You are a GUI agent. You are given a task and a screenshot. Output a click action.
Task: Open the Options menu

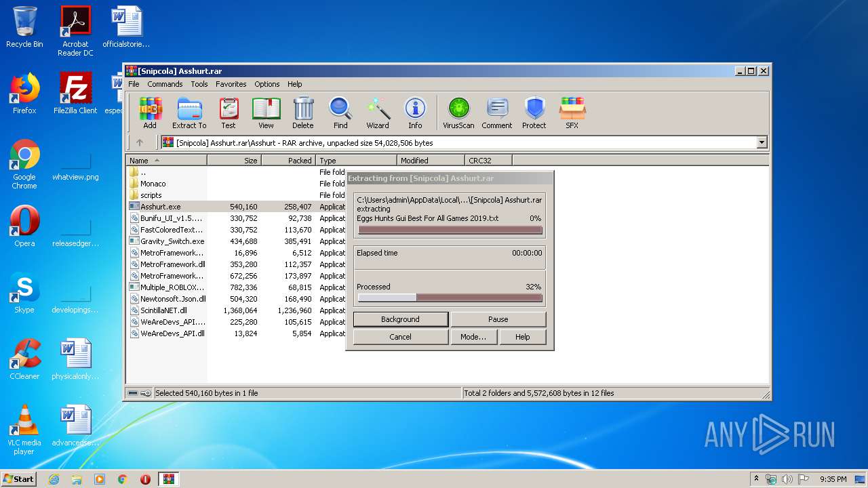(x=267, y=84)
